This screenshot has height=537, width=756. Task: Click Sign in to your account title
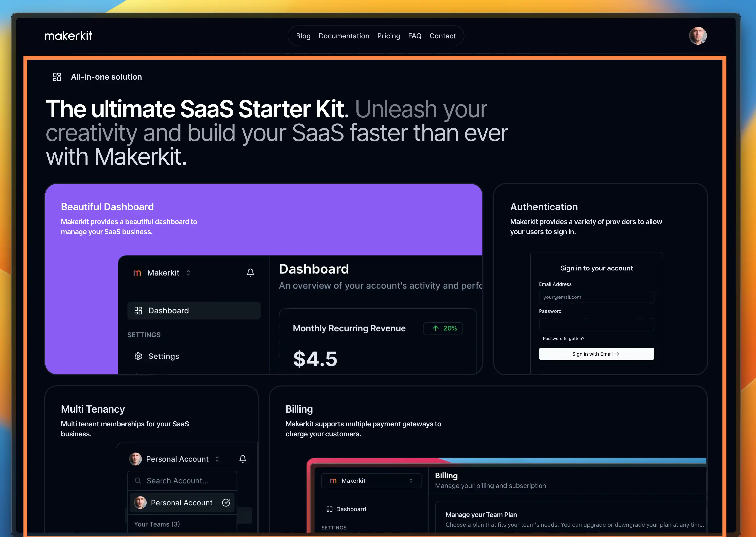coord(596,268)
